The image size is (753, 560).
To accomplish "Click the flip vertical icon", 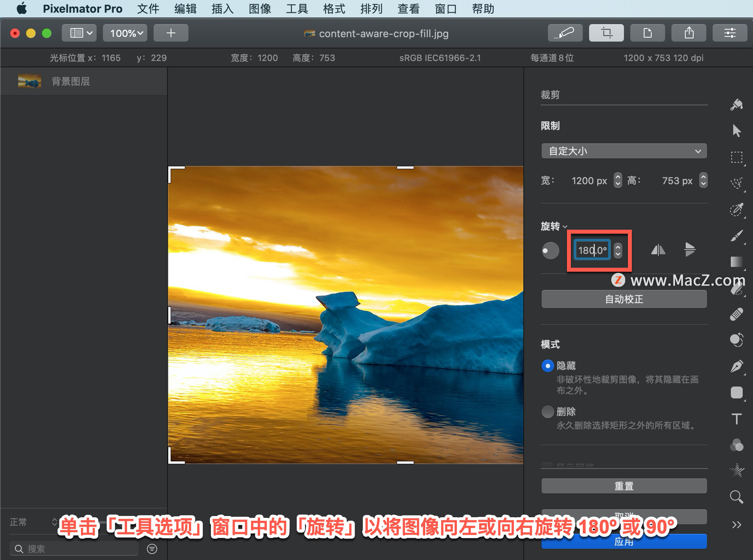I will click(x=690, y=250).
